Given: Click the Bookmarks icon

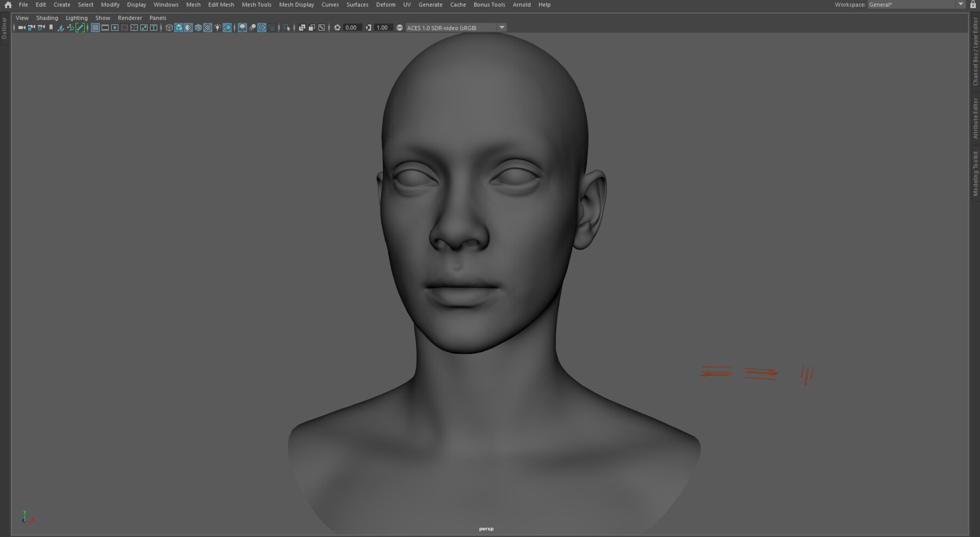Looking at the screenshot, I should 51,28.
